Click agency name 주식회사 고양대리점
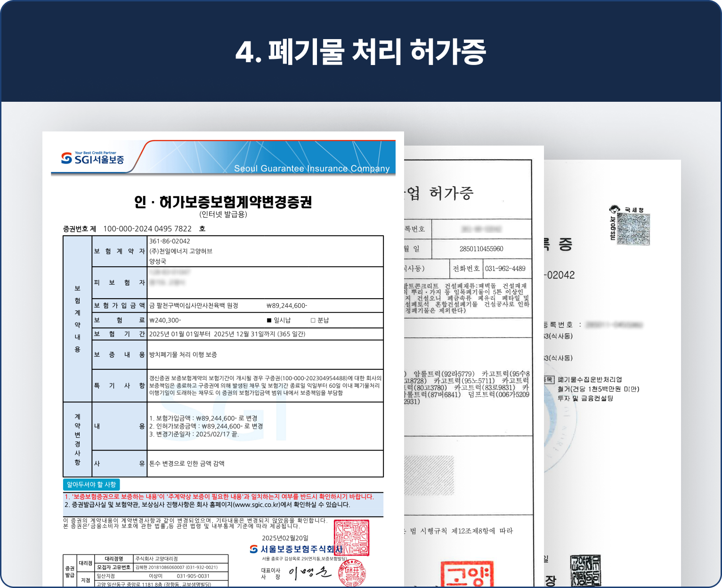The height and width of the screenshot is (588, 722). coord(156,559)
